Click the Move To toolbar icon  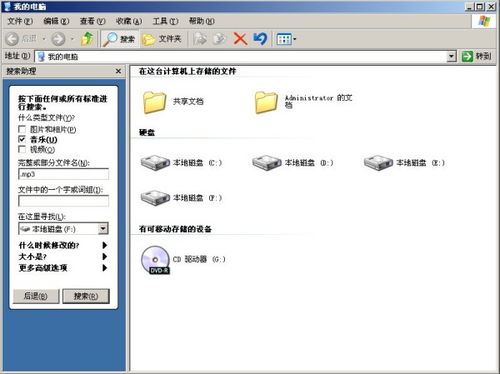pos(200,39)
